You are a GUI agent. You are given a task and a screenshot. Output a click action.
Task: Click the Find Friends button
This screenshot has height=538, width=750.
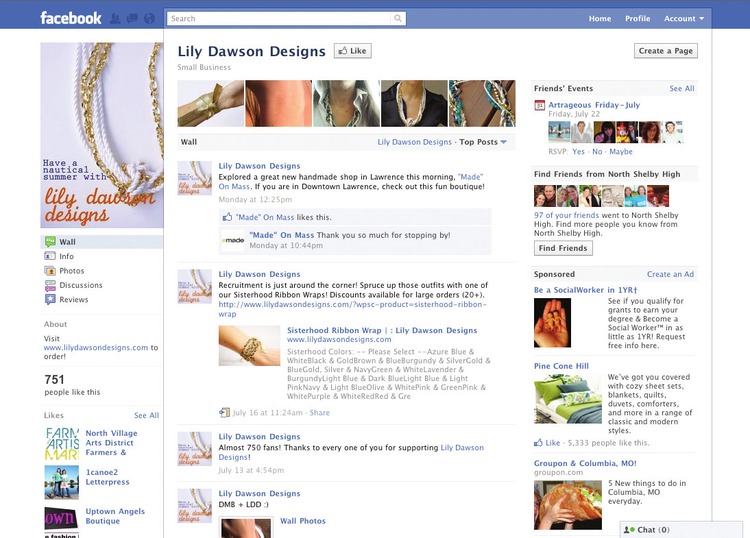(x=563, y=248)
